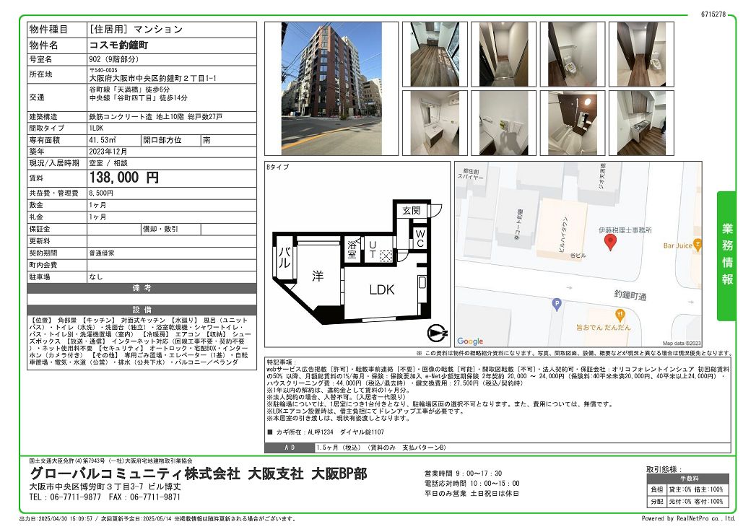Viewport: 756px width, 532px height.
Task: Click the A D label bar
Action: click(290, 448)
